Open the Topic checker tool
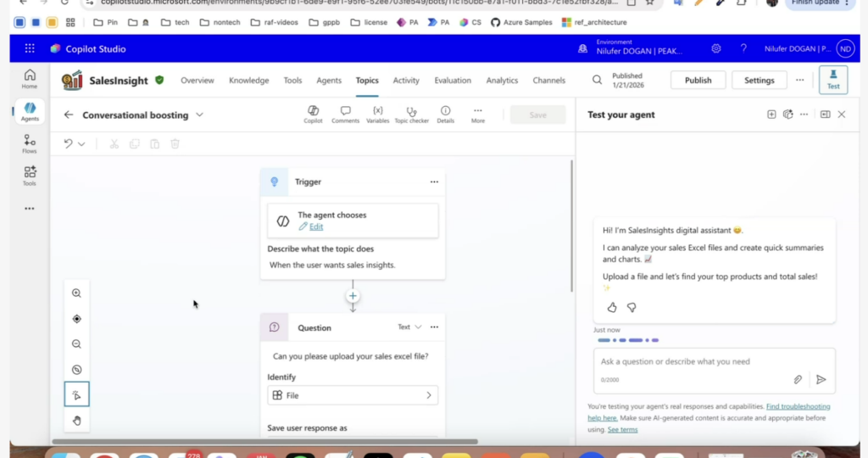Viewport: 868px width, 458px height. click(412, 114)
